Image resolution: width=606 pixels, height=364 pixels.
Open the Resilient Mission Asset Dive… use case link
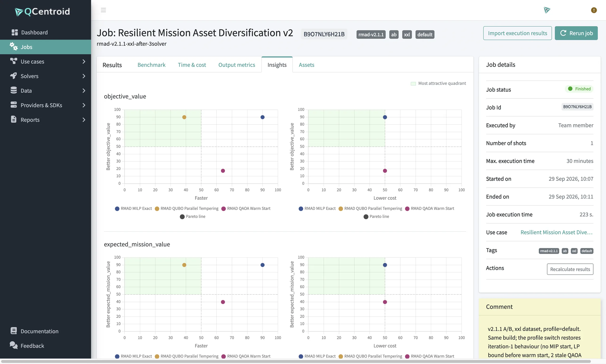coord(557,232)
